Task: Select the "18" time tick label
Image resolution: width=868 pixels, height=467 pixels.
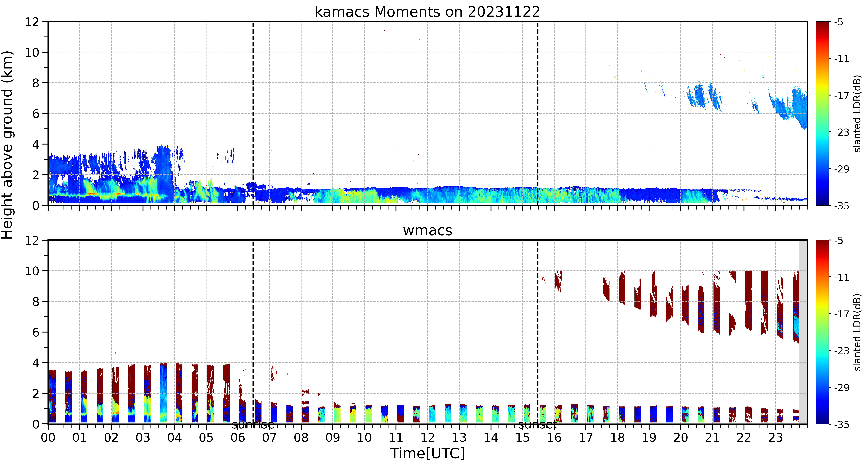Action: (617, 438)
